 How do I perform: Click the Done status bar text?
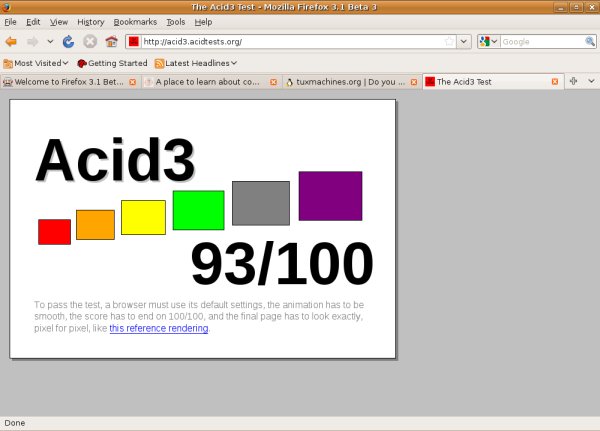[x=15, y=423]
